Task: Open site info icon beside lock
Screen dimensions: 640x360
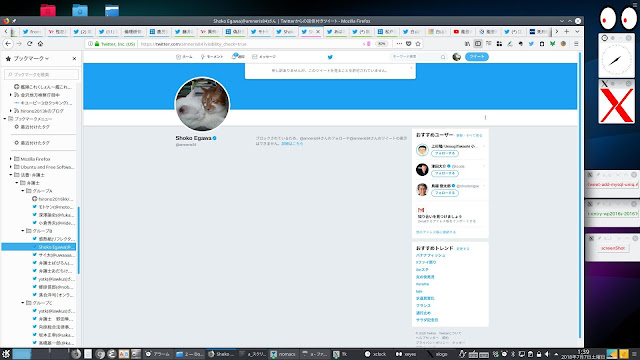Action: tap(90, 44)
